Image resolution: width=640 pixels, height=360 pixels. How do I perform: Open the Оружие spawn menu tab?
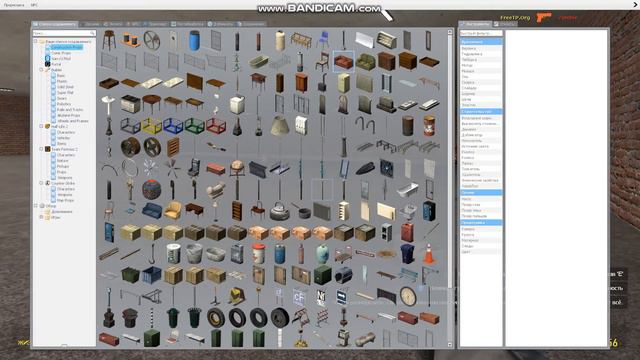(89, 24)
